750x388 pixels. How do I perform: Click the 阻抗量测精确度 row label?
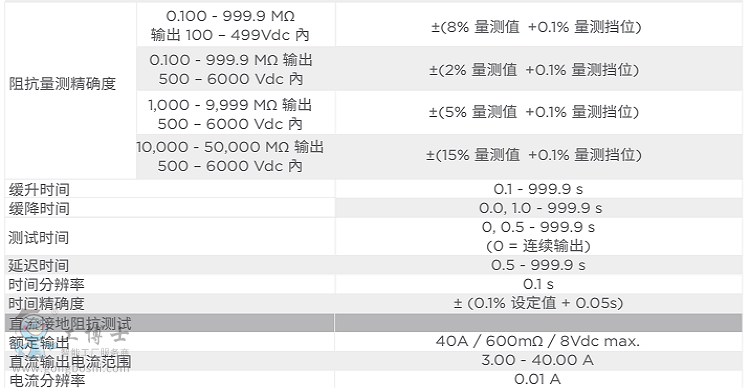(63, 84)
